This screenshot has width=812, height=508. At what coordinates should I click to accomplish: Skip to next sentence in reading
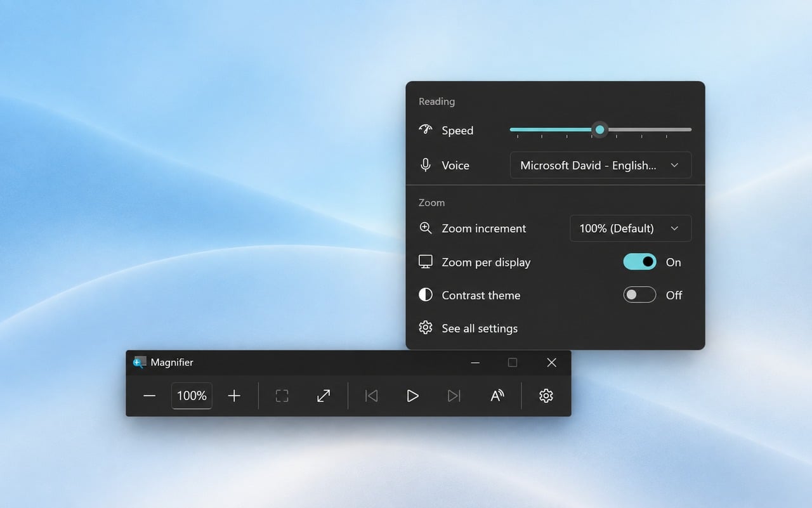[454, 396]
